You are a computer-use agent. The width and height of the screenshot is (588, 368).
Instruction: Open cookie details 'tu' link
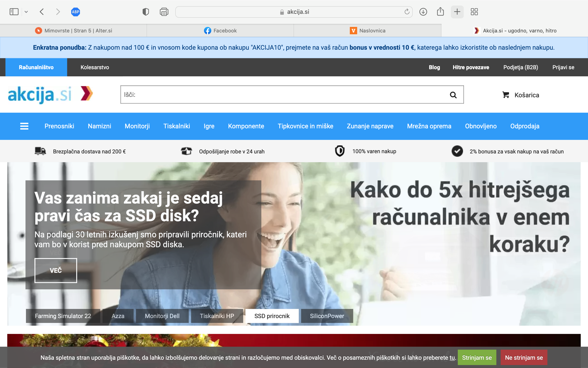(452, 357)
